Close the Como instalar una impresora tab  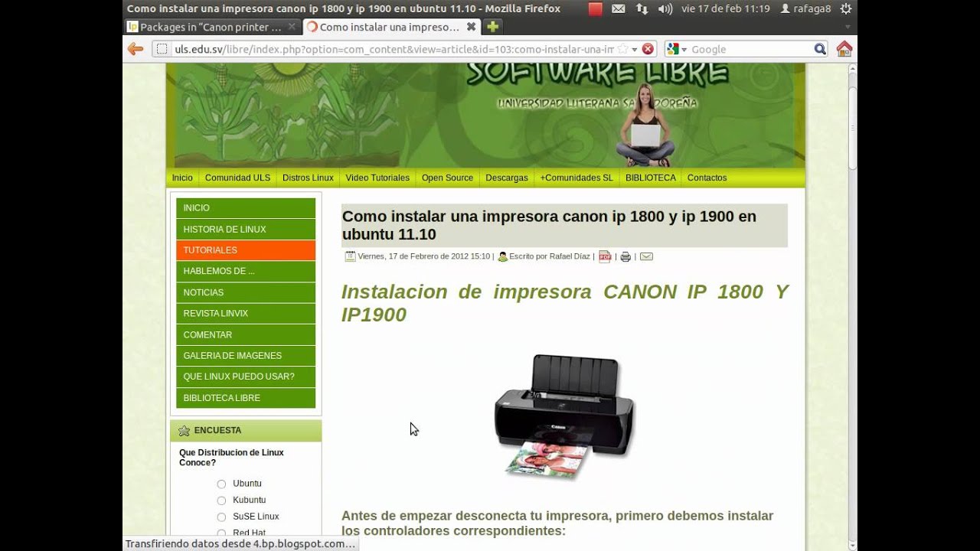point(472,27)
